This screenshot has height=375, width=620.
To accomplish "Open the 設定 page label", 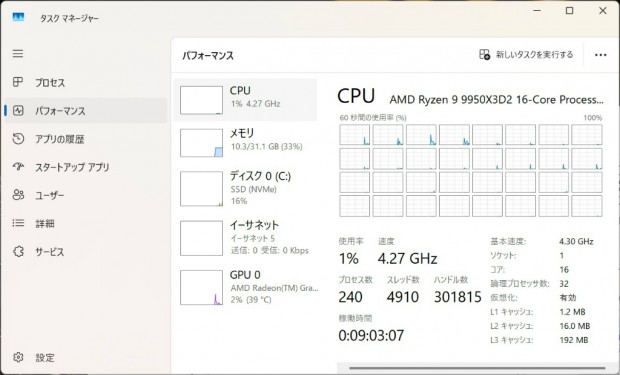I will point(45,358).
